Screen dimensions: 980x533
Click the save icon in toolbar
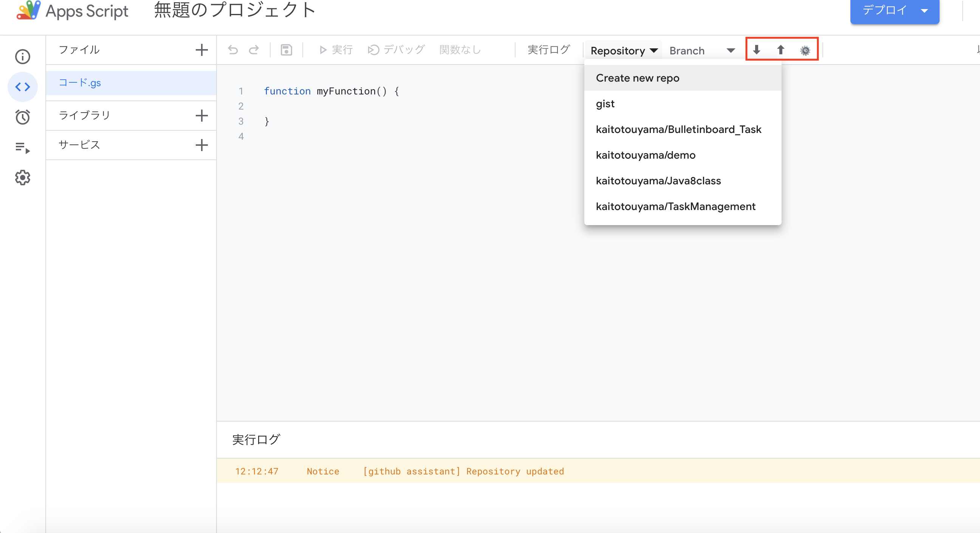point(286,50)
